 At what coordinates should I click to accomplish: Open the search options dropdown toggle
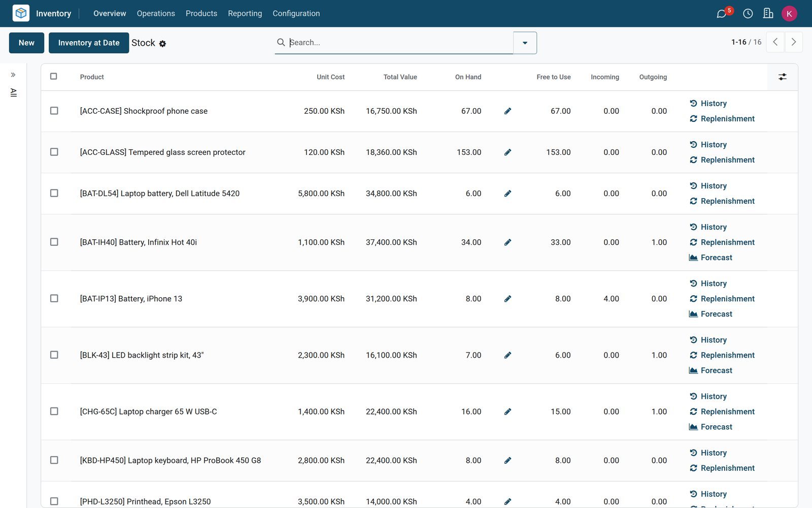[x=525, y=43]
